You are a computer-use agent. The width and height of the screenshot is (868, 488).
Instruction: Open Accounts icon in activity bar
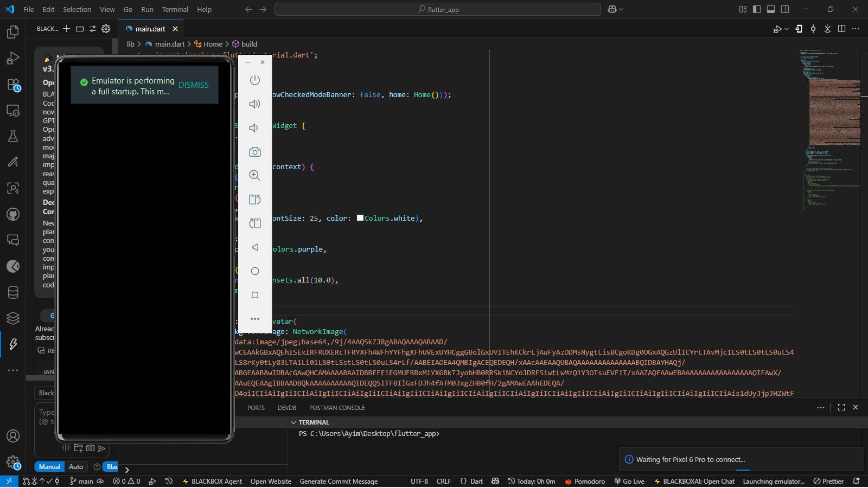click(x=13, y=436)
